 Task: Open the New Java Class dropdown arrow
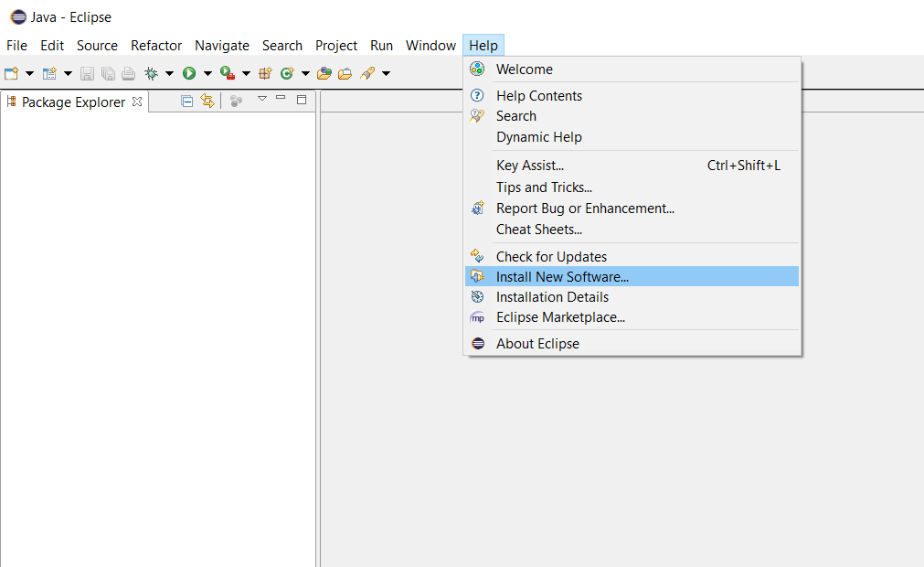pyautogui.click(x=305, y=74)
